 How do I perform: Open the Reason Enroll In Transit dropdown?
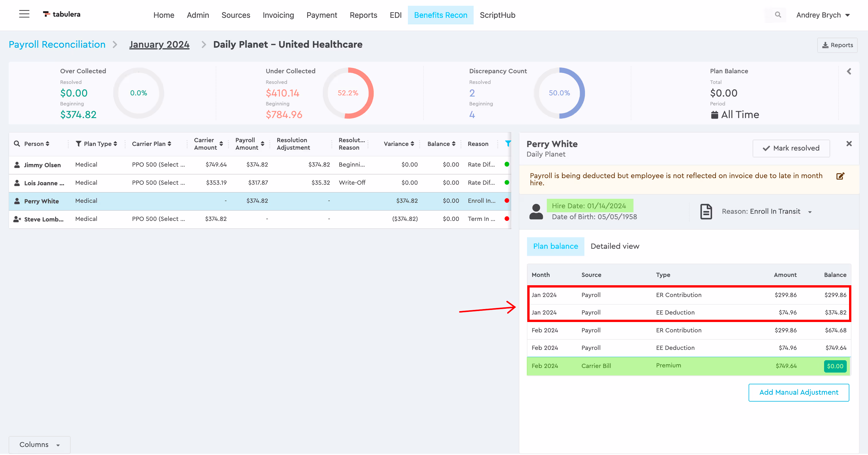(767, 211)
